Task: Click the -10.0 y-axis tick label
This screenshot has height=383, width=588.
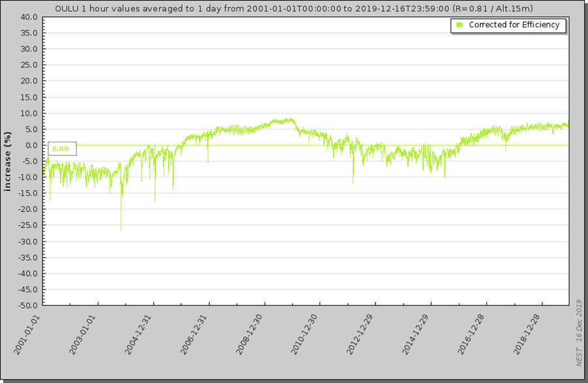Action: pos(28,177)
